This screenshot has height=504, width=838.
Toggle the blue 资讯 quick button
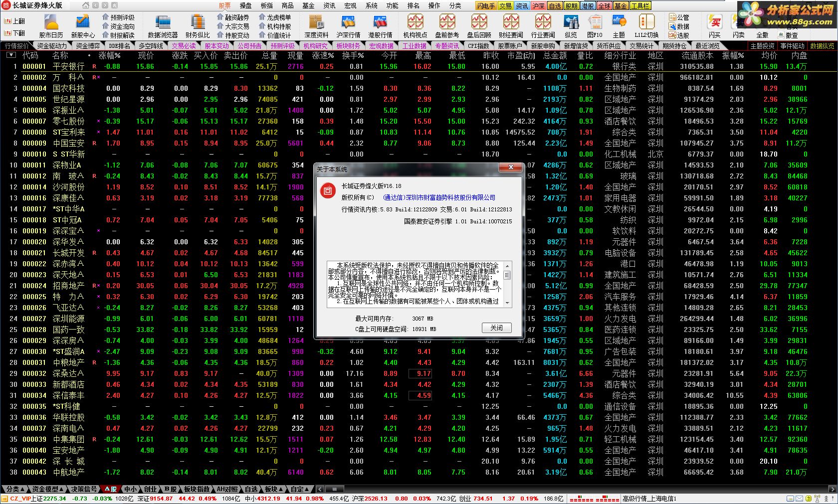[522, 6]
